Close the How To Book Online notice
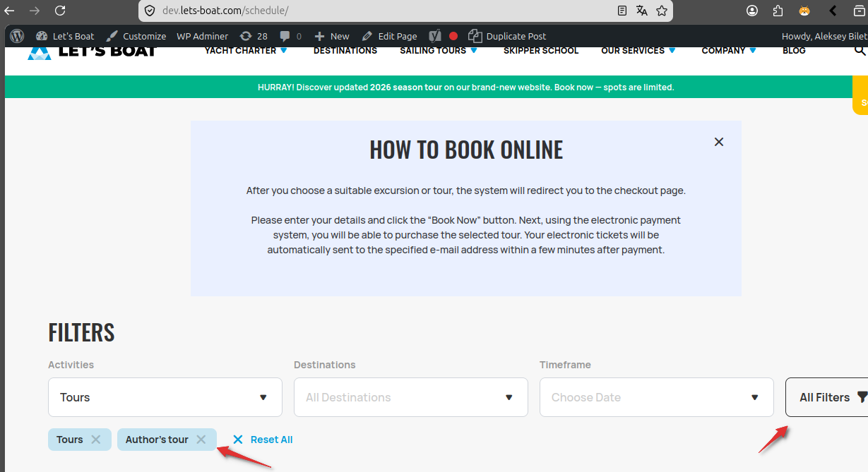Viewport: 868px width, 472px height. point(719,142)
